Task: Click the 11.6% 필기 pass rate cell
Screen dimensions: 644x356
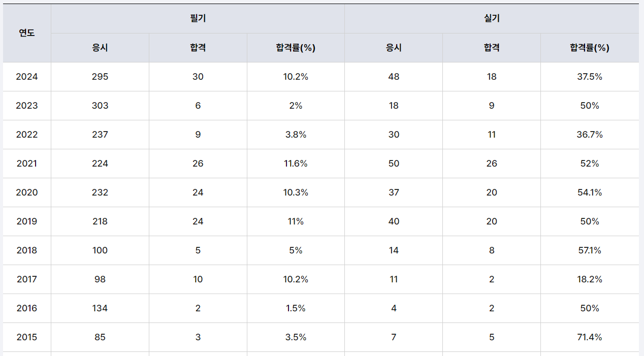Action: pyautogui.click(x=296, y=164)
